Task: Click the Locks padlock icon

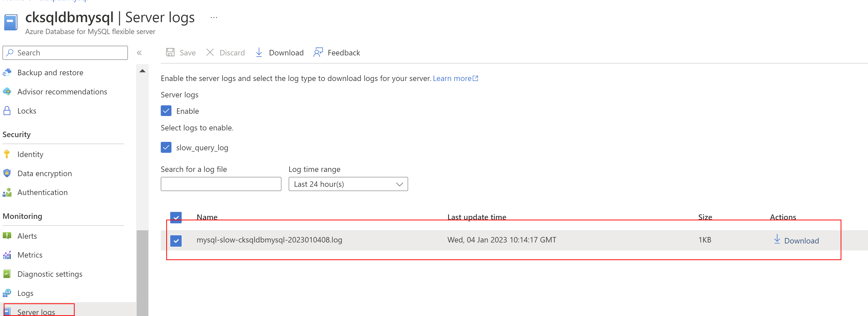Action: coord(7,111)
